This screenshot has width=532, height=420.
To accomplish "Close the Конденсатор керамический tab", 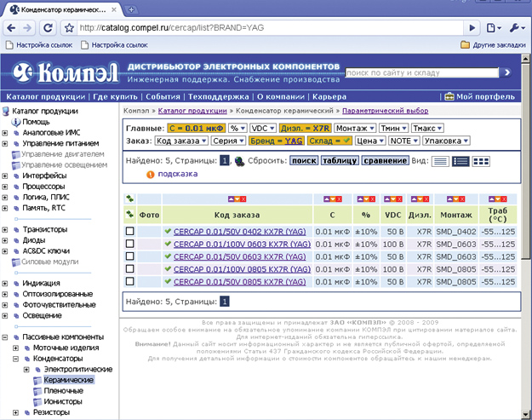I will (114, 10).
